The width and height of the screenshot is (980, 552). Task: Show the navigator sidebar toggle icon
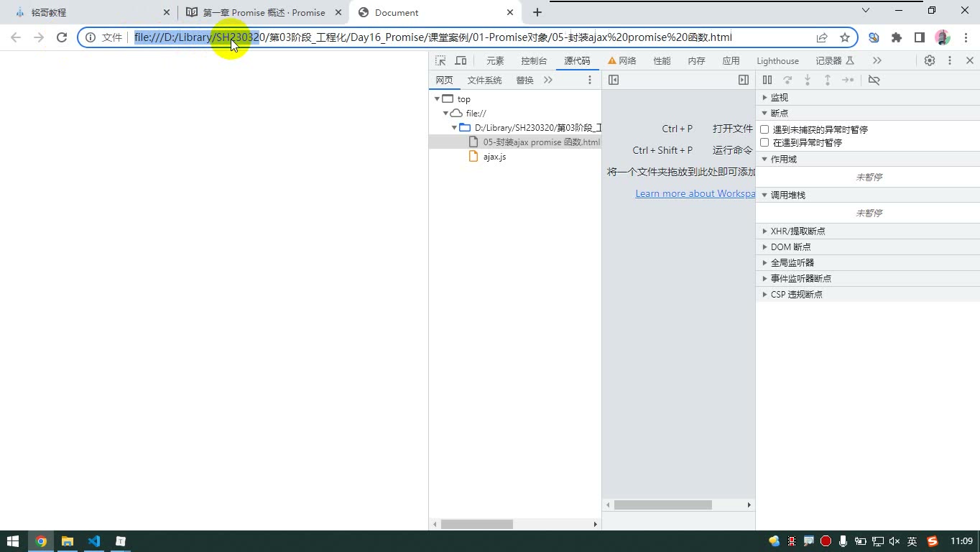[x=614, y=80]
